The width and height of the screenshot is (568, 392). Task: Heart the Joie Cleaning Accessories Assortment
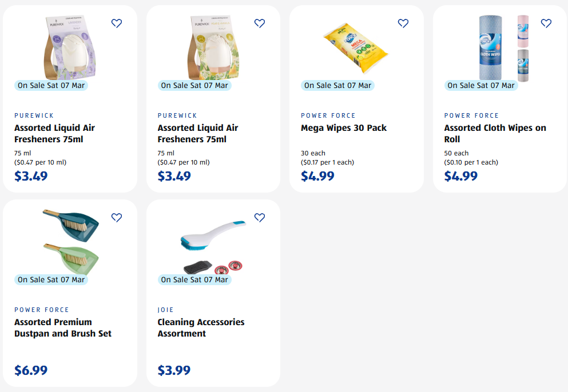260,218
